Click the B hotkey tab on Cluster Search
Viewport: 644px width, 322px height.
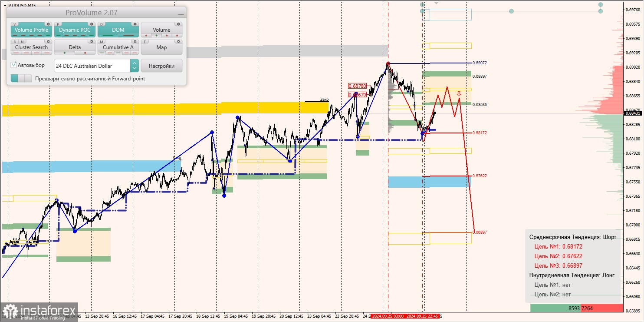(14, 42)
